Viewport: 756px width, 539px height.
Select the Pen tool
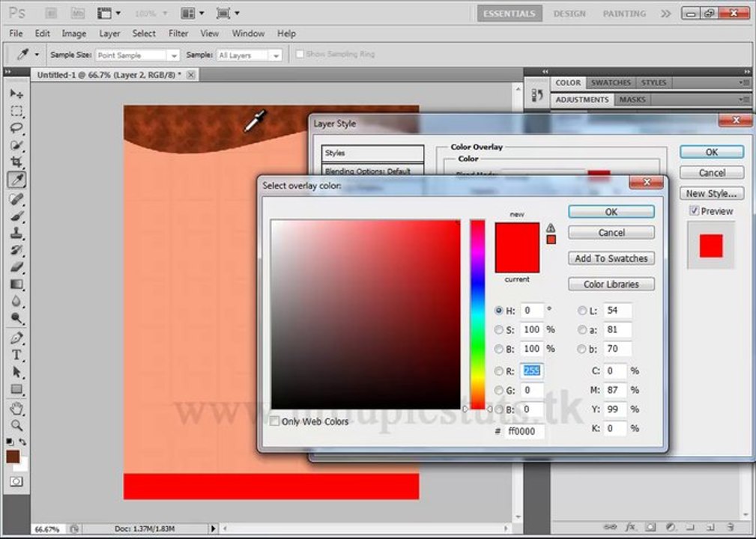tap(16, 338)
